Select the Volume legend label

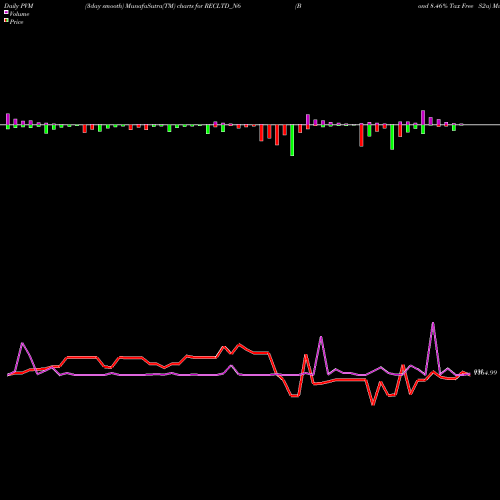(19, 14)
